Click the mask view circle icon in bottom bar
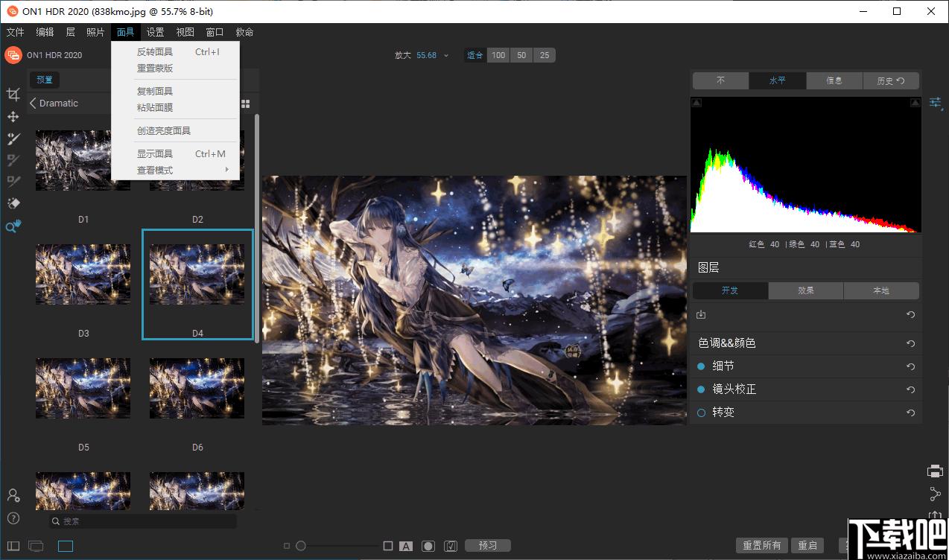The image size is (949, 560). pos(428,546)
